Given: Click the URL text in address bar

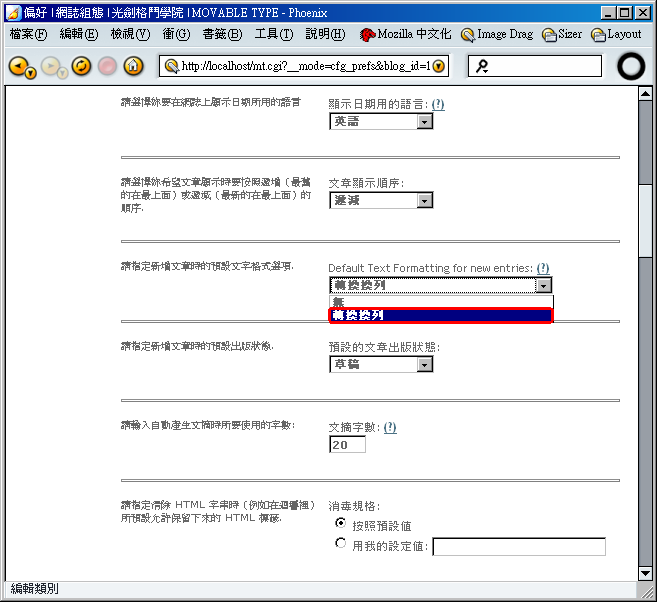Looking at the screenshot, I should click(x=306, y=66).
